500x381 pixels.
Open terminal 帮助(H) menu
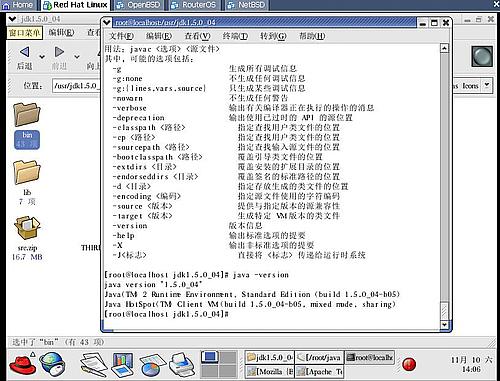point(312,36)
